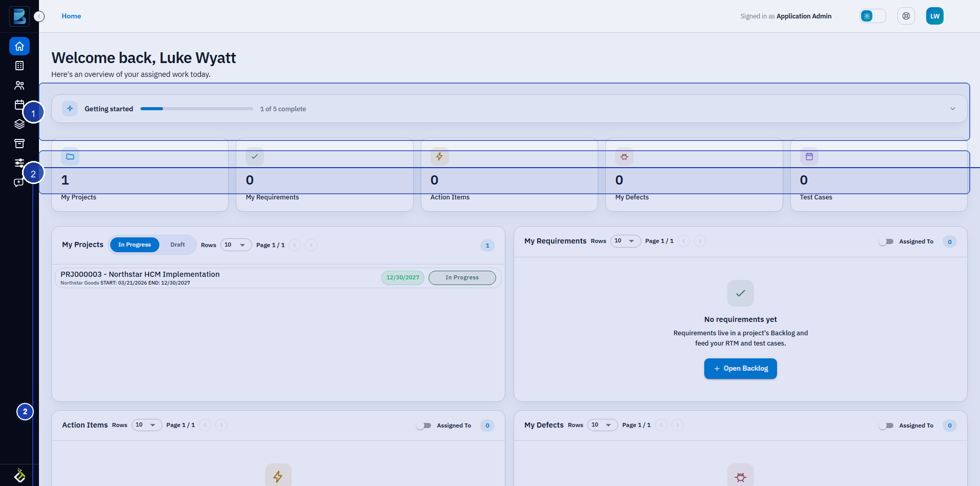This screenshot has height=486, width=980.
Task: Click the Getting started sparkle icon
Action: (x=70, y=109)
